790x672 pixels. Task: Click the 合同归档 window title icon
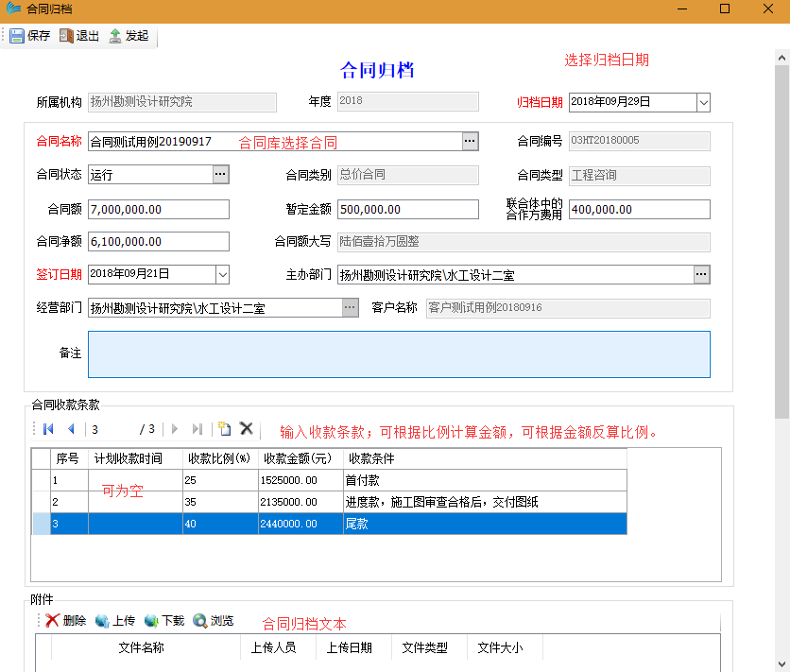(13, 9)
